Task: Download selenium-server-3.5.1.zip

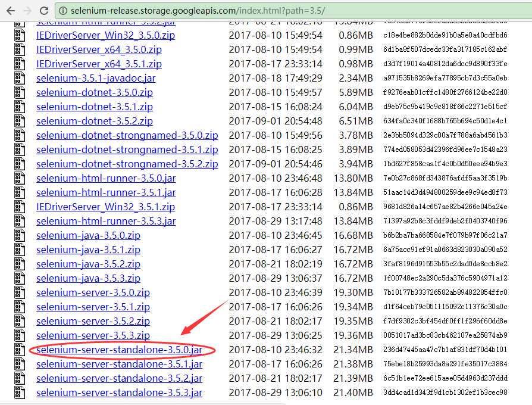Action: click(93, 307)
